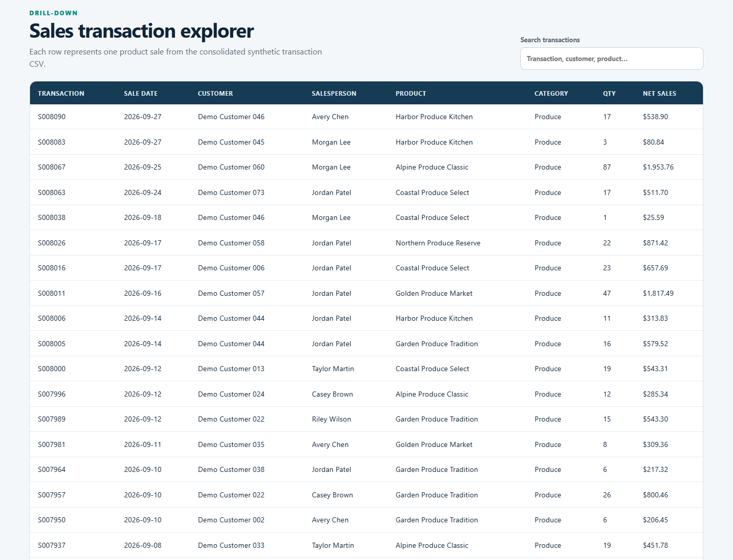Screen dimensions: 733x560
Task: Select transaction ID S008067
Action: (51, 167)
